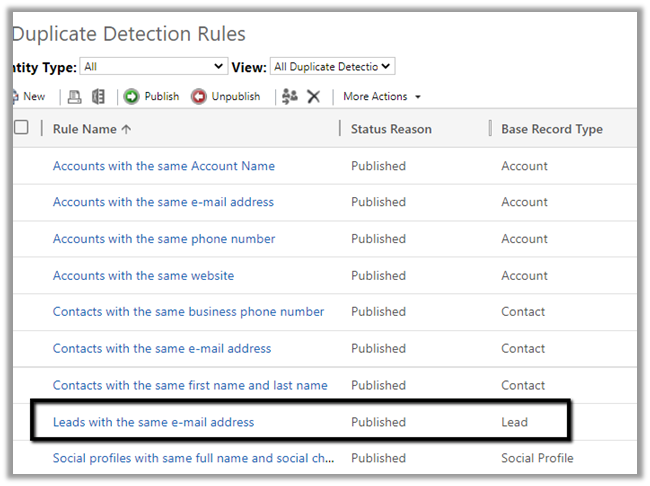Click the Status Reason column header
Image resolution: width=650 pixels, height=486 pixels.
click(391, 129)
